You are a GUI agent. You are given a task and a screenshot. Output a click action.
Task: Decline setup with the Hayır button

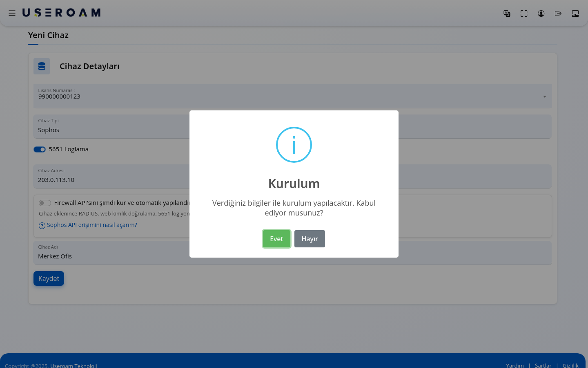(310, 239)
